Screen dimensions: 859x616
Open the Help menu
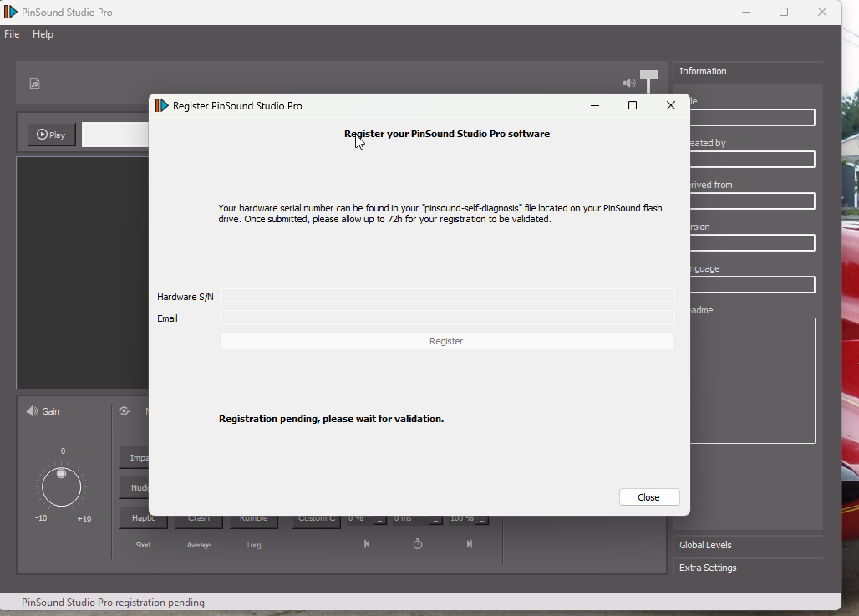point(43,34)
